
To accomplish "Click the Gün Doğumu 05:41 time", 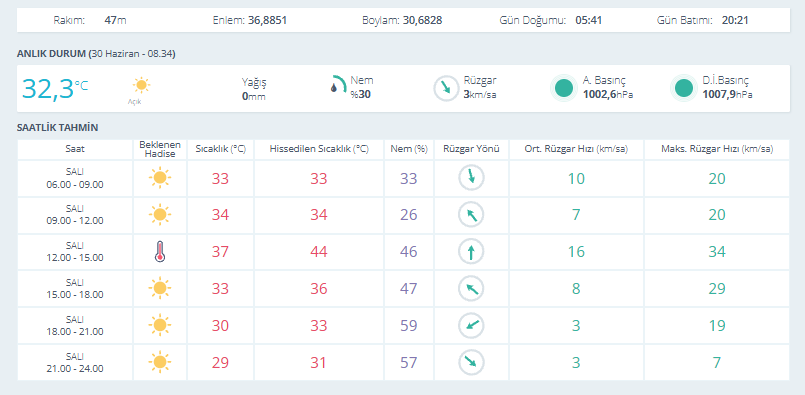I will coord(588,21).
